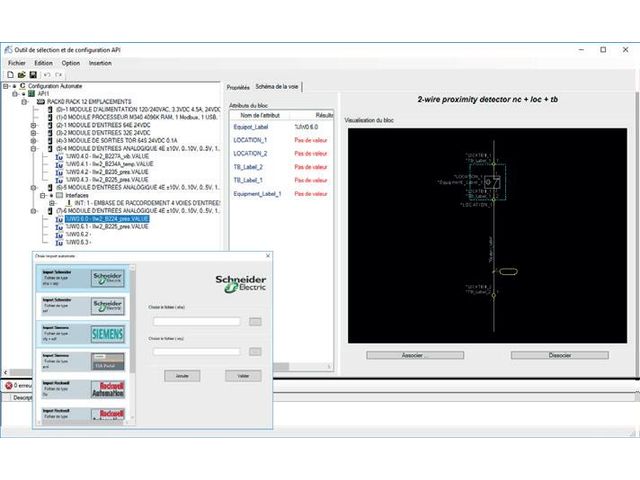Select the %IW0.4.0 vib.VALUE tree item

(x=107, y=156)
